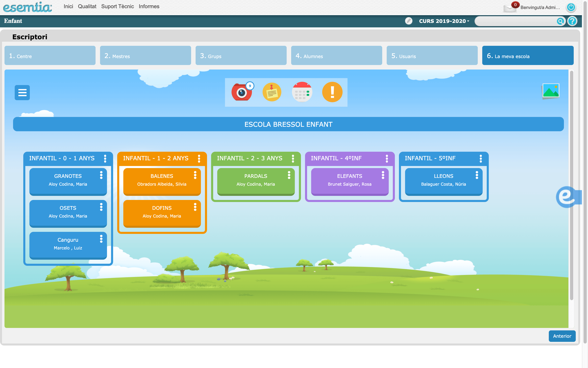
Task: Open the calendar icon
Action: 302,92
